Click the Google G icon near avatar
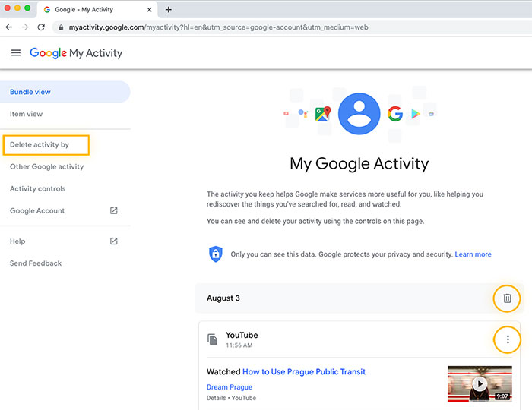 395,114
